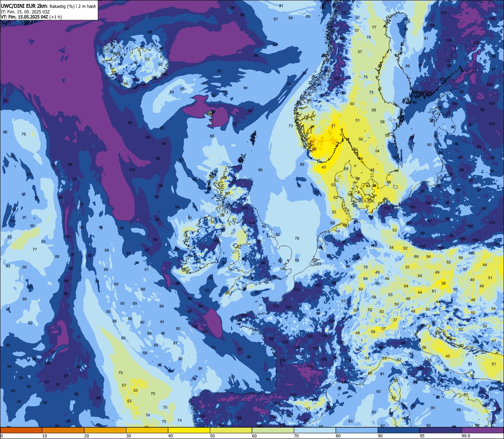Click the humidity value "31" over Norway

(x=333, y=126)
